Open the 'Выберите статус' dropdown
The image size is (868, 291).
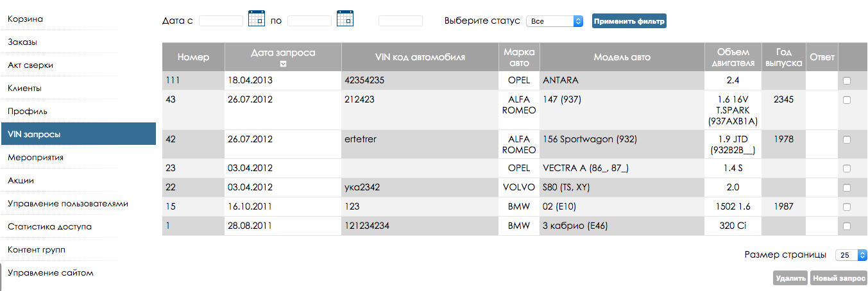coord(554,21)
